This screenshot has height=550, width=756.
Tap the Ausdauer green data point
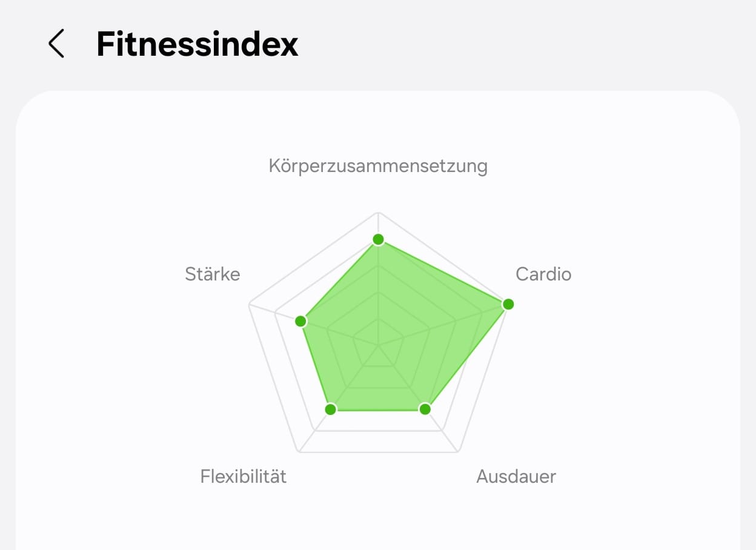pyautogui.click(x=425, y=409)
